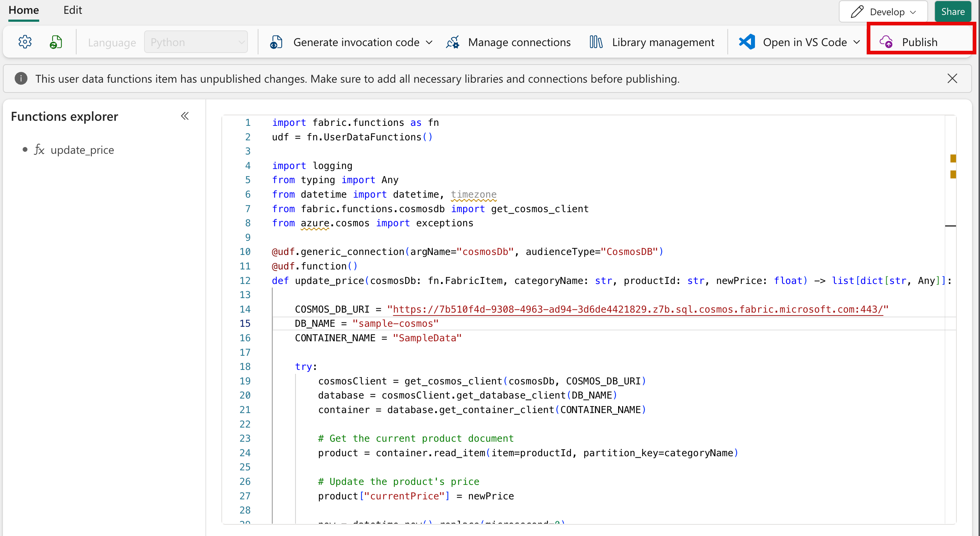Viewport: 980px width, 536px height.
Task: Click the def update_price keyword on line 12
Action: pyautogui.click(x=280, y=281)
